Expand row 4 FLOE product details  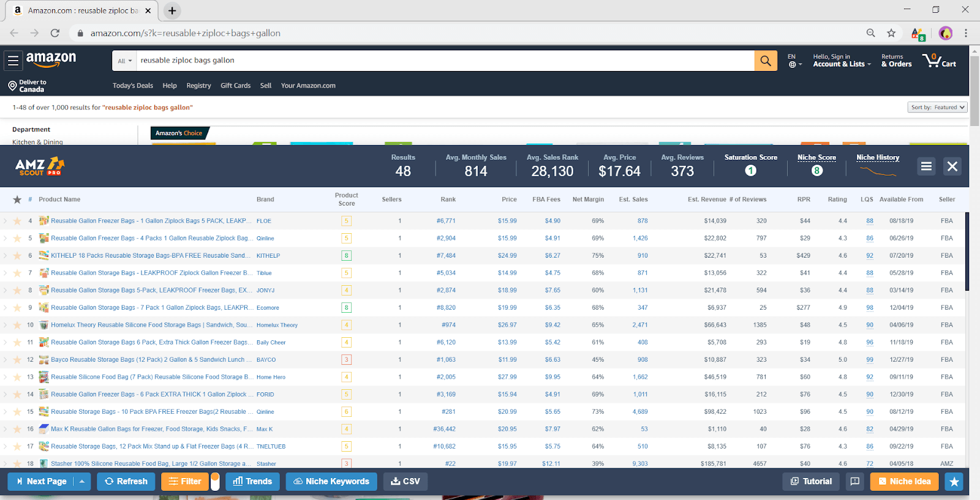click(x=6, y=221)
